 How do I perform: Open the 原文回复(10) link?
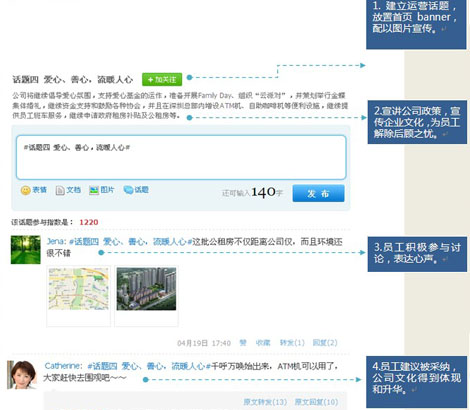(x=316, y=402)
